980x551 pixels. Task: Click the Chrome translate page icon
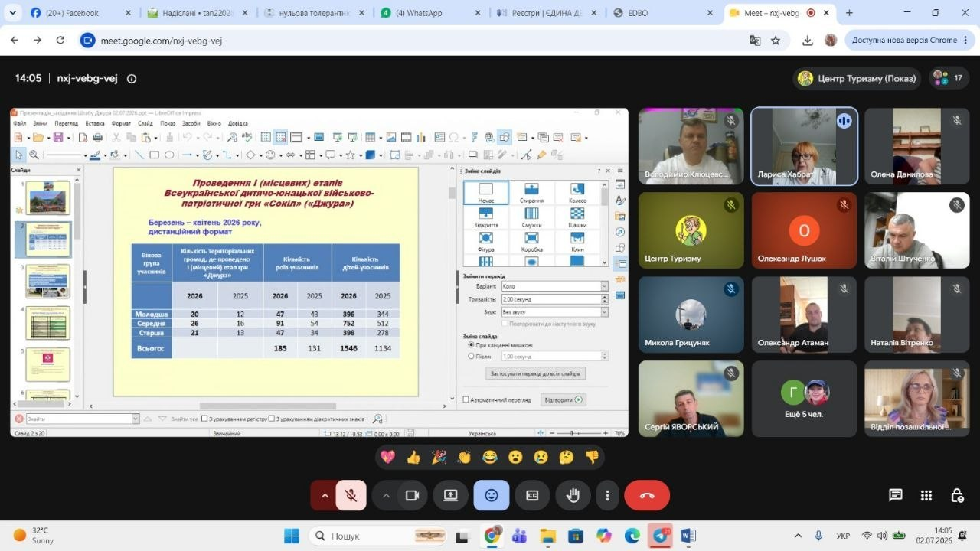[x=755, y=41]
